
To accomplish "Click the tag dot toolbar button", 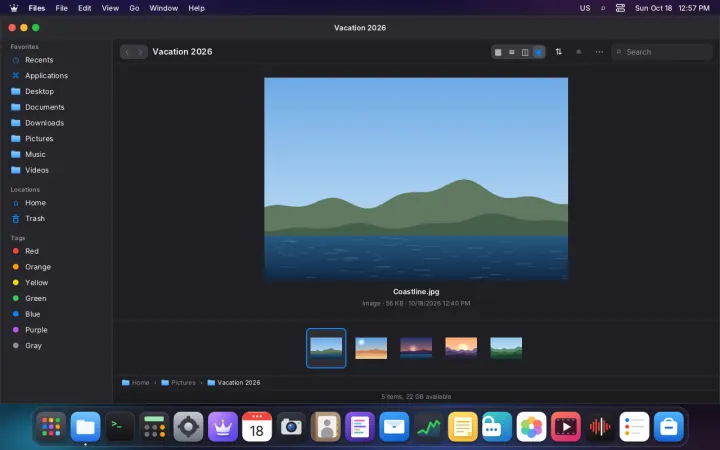I will tap(579, 52).
